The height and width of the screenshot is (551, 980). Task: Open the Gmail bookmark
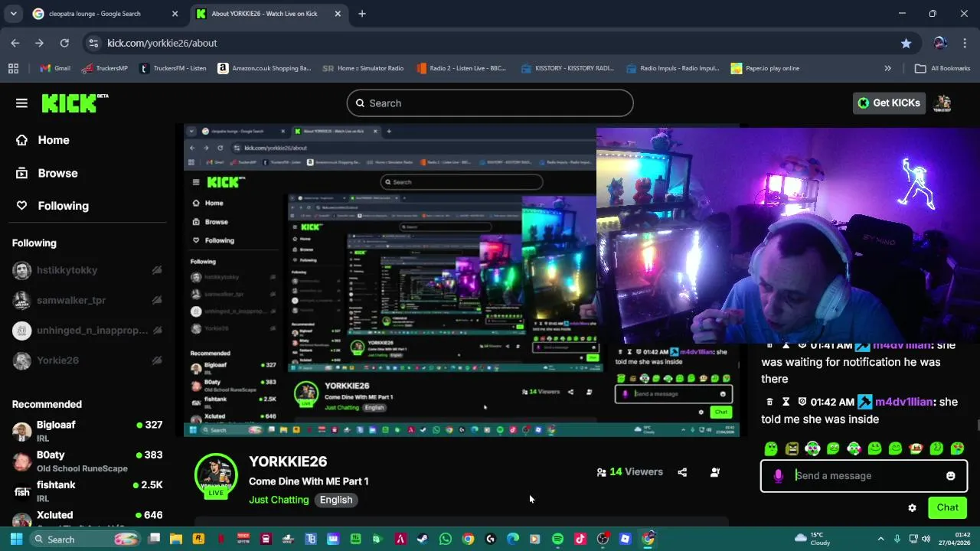tap(55, 68)
